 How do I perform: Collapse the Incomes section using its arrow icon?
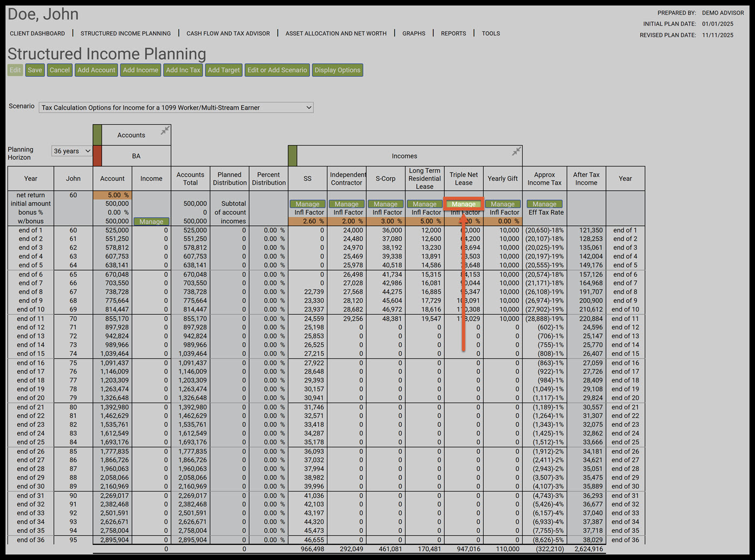[516, 151]
